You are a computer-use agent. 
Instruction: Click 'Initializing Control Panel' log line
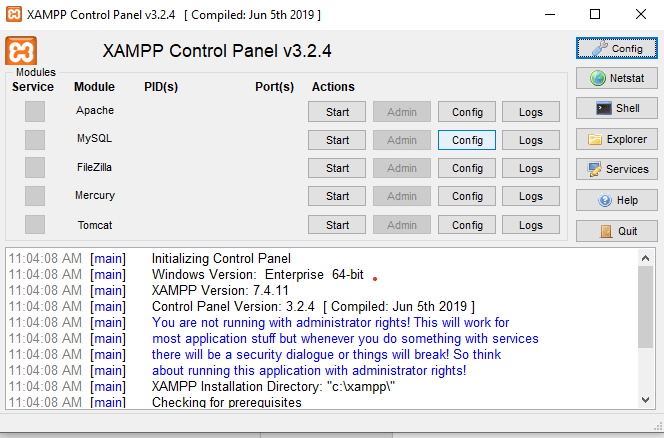click(x=221, y=258)
